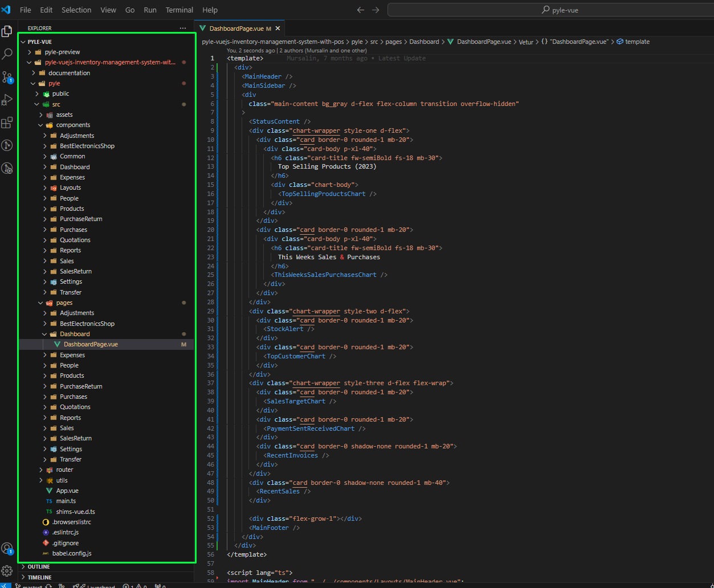Image resolution: width=714 pixels, height=588 pixels.
Task: Open the circled git-branch activity bar icon
Action: click(x=7, y=145)
